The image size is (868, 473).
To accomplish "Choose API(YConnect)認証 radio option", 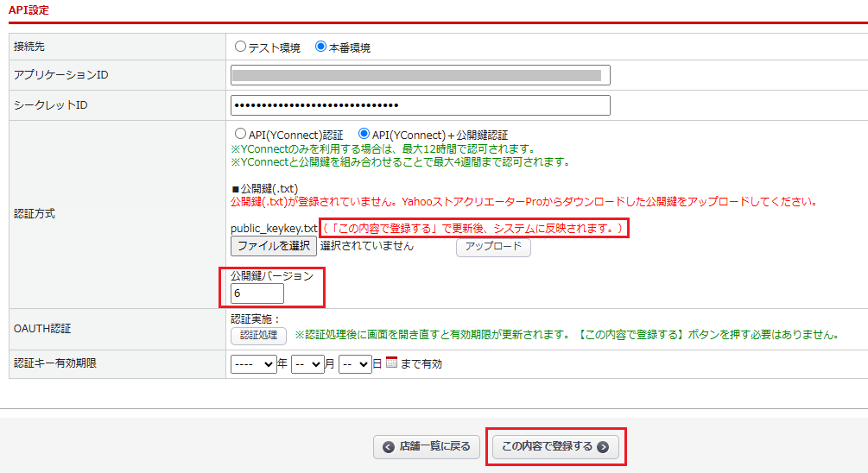I will tap(240, 133).
